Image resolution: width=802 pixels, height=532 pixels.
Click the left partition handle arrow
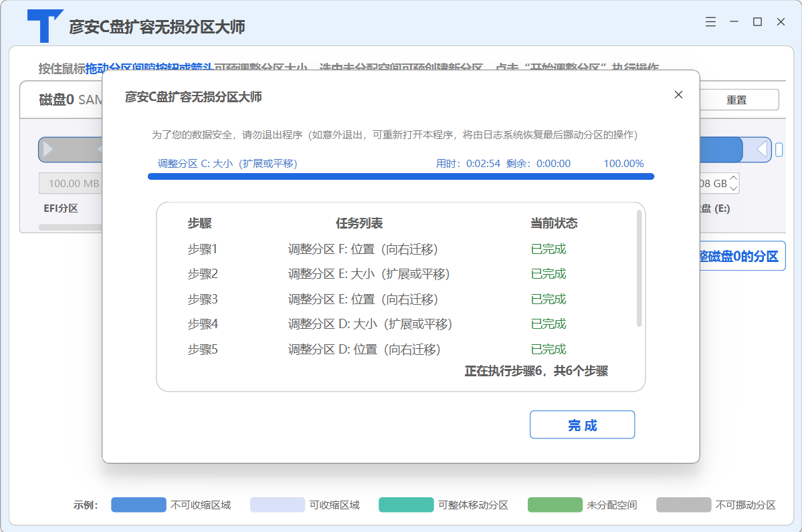(48, 150)
